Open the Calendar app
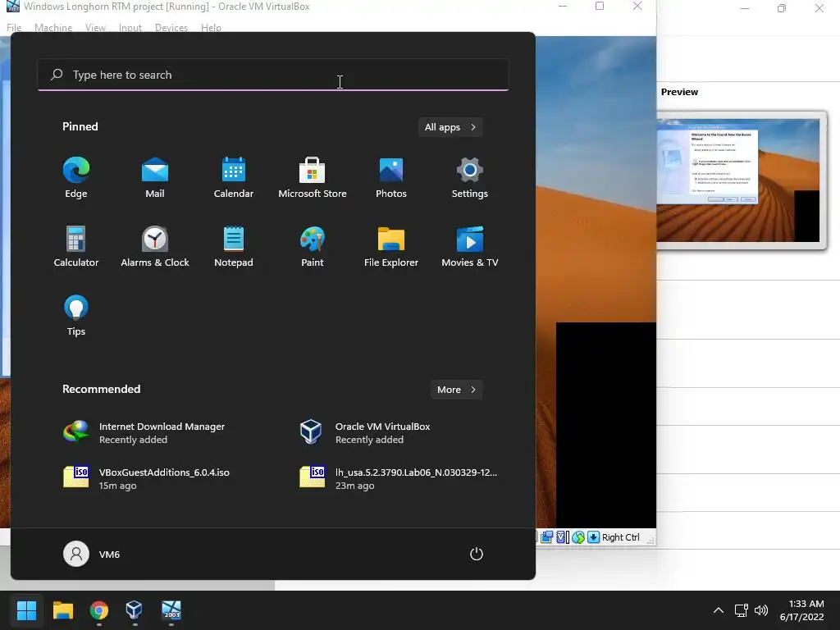The width and height of the screenshot is (840, 630). [x=234, y=178]
